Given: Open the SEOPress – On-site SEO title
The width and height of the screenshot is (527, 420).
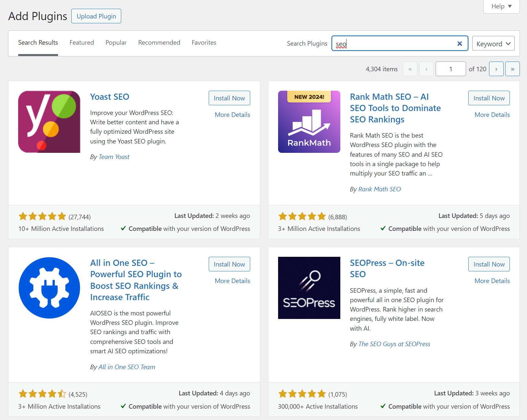Looking at the screenshot, I should [387, 268].
